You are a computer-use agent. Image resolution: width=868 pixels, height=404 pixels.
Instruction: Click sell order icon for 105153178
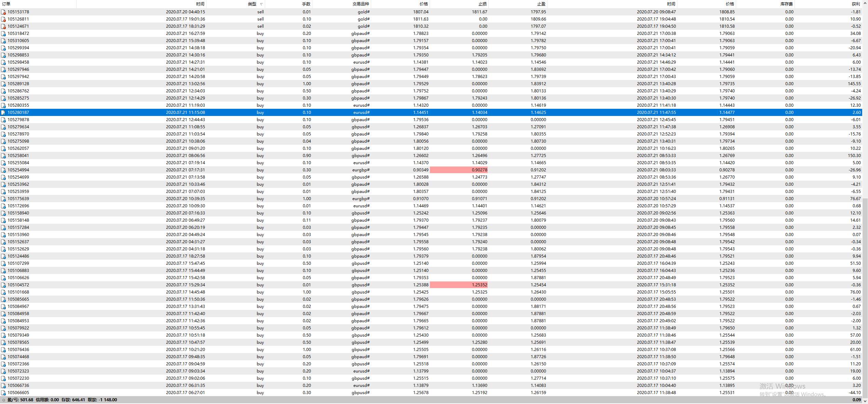click(3, 12)
